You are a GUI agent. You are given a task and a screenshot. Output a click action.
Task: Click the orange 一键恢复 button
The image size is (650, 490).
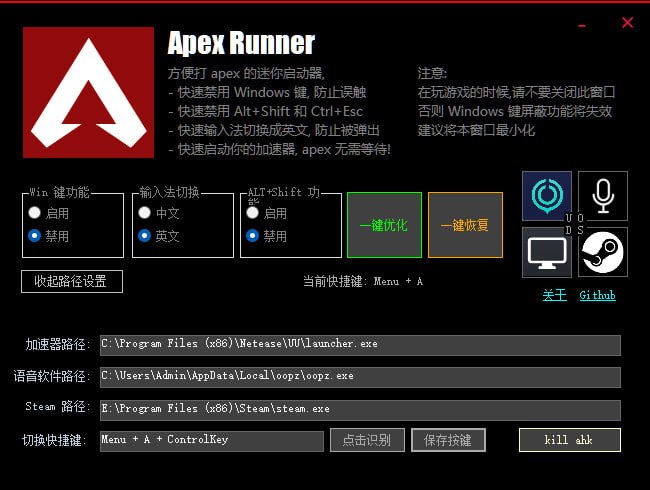[x=465, y=225]
